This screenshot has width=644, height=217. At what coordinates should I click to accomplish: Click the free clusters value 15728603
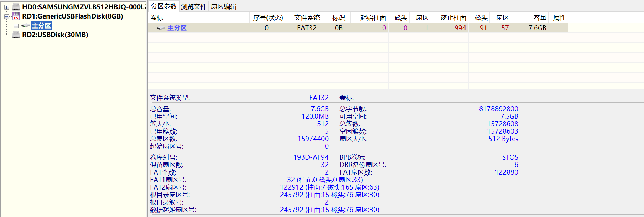click(503, 131)
